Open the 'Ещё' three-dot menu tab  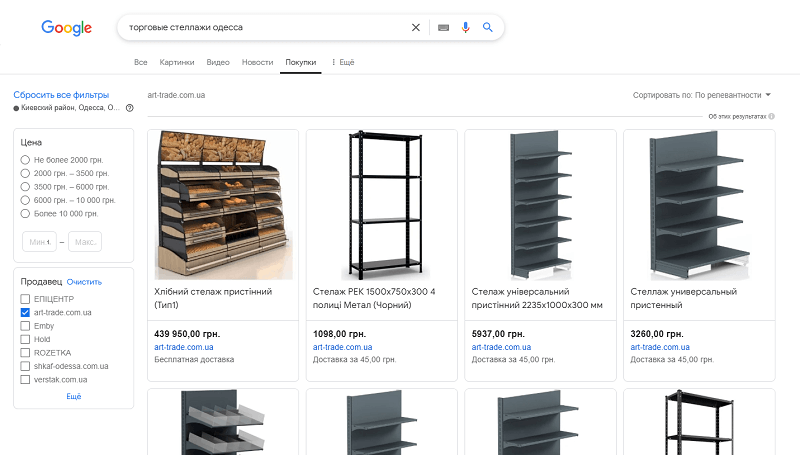343,62
